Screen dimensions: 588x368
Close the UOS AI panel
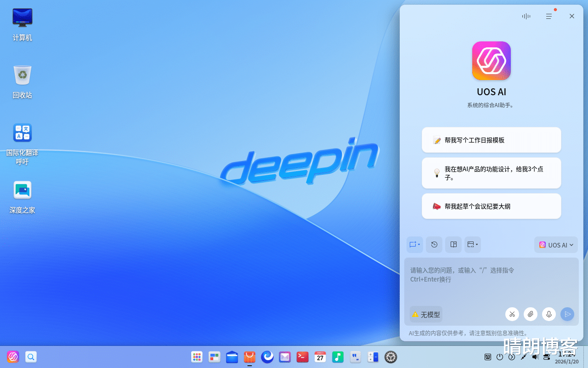click(x=572, y=16)
